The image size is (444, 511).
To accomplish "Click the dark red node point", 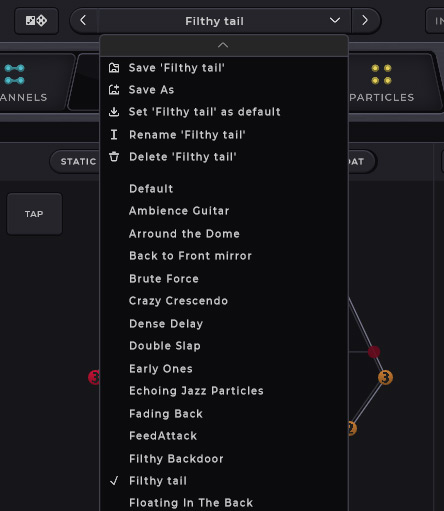I will [x=374, y=352].
